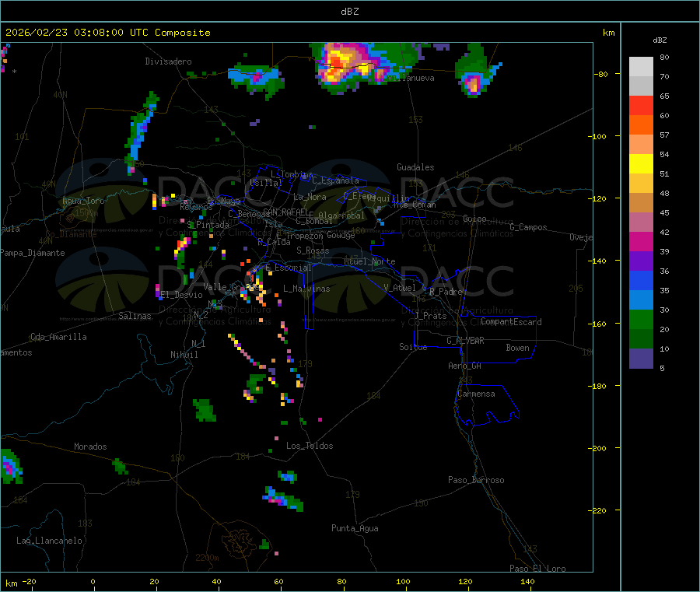Click the 2200m volcano elevation label
This screenshot has height=592, width=700.
tap(207, 558)
